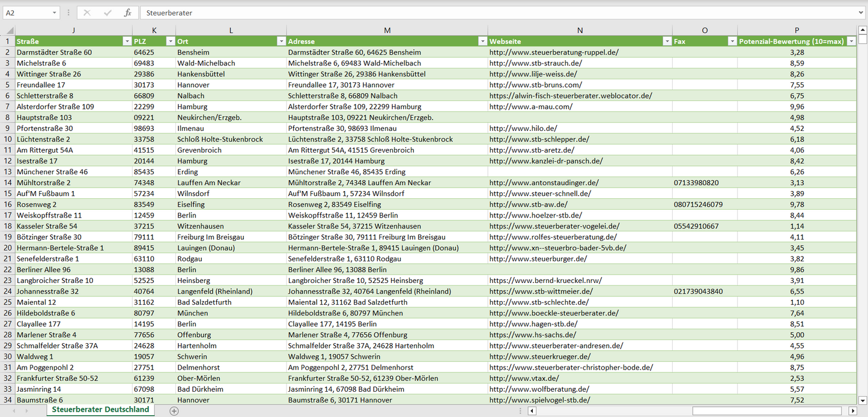Expand the formula bar with the chevron
Screen dimensions: 868x417
click(861, 13)
